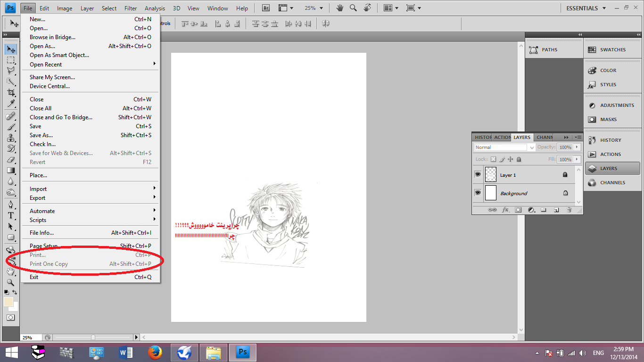Choose the Polygonal Lasso tool
Image resolution: width=644 pixels, height=362 pixels.
pyautogui.click(x=10, y=71)
